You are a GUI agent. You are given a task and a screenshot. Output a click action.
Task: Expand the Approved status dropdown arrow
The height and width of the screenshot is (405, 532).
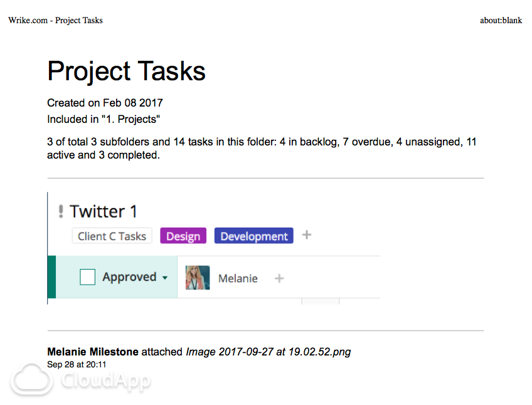165,278
